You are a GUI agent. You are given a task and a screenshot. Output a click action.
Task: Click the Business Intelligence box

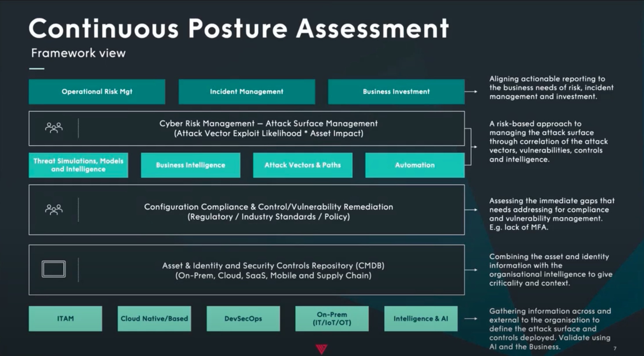coord(190,165)
